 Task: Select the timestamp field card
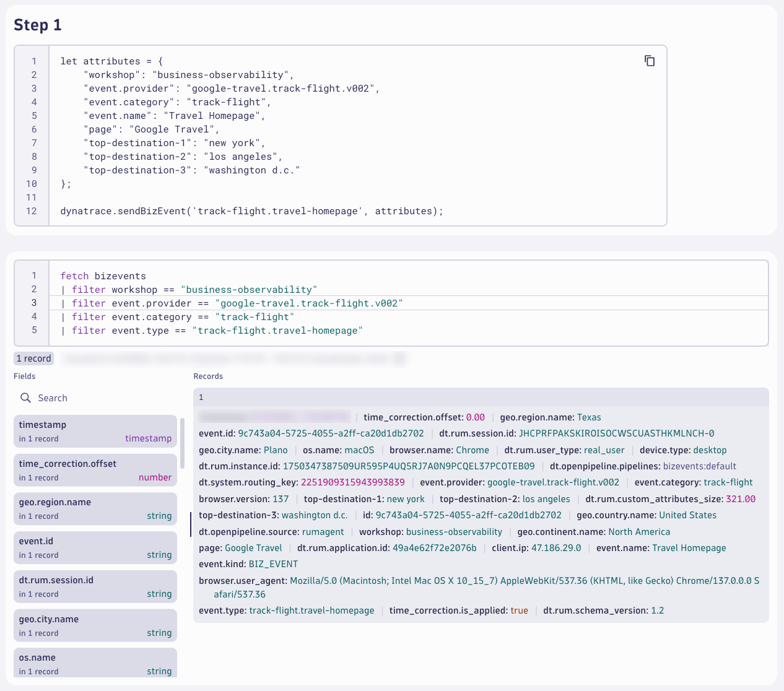(95, 431)
